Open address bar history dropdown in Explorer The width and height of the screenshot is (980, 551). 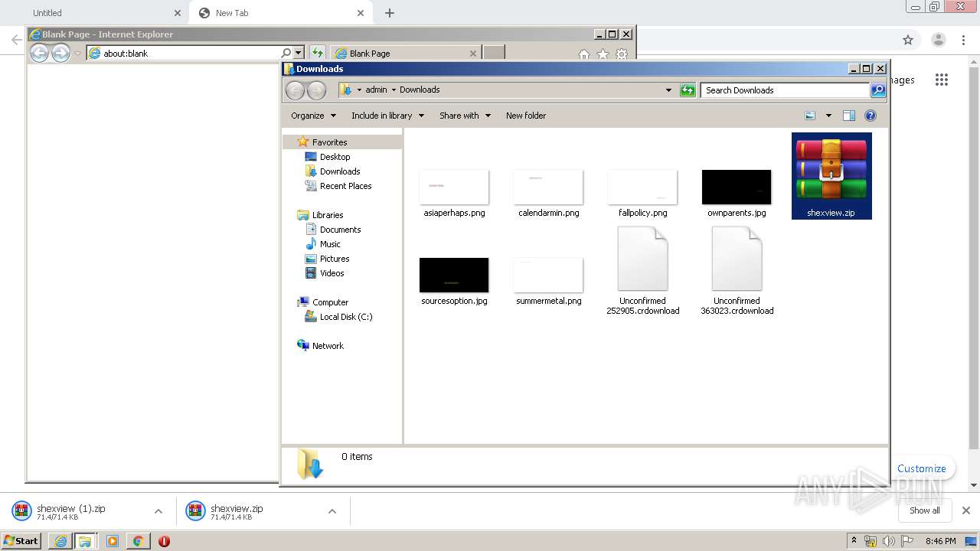[x=668, y=90]
